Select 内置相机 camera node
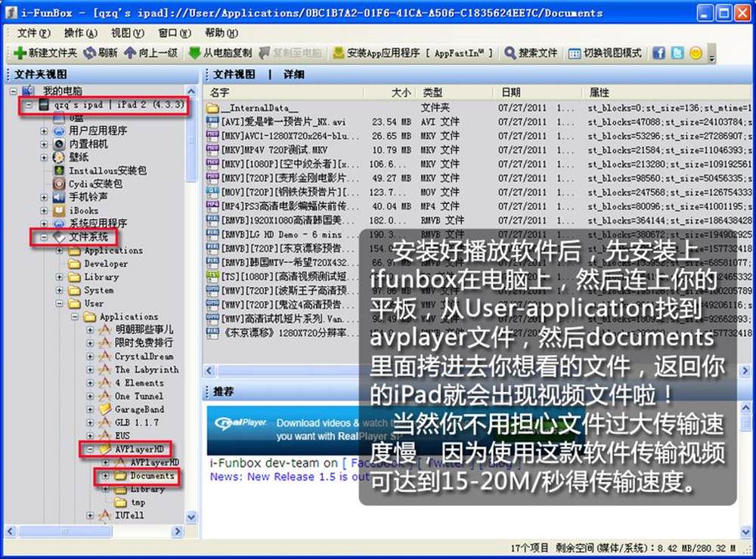Screen dimensions: 756x559 pyautogui.click(x=88, y=144)
